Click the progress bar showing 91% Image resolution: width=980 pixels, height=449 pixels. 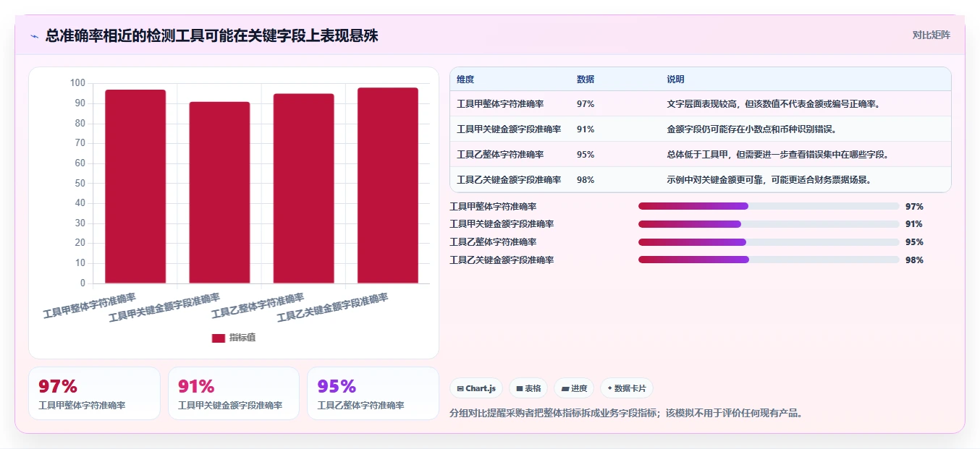769,224
